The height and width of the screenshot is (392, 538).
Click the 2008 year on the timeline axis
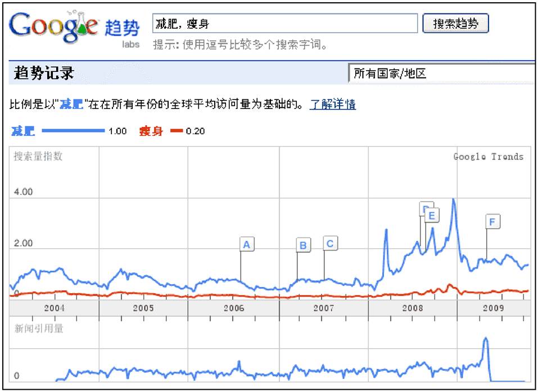point(413,308)
